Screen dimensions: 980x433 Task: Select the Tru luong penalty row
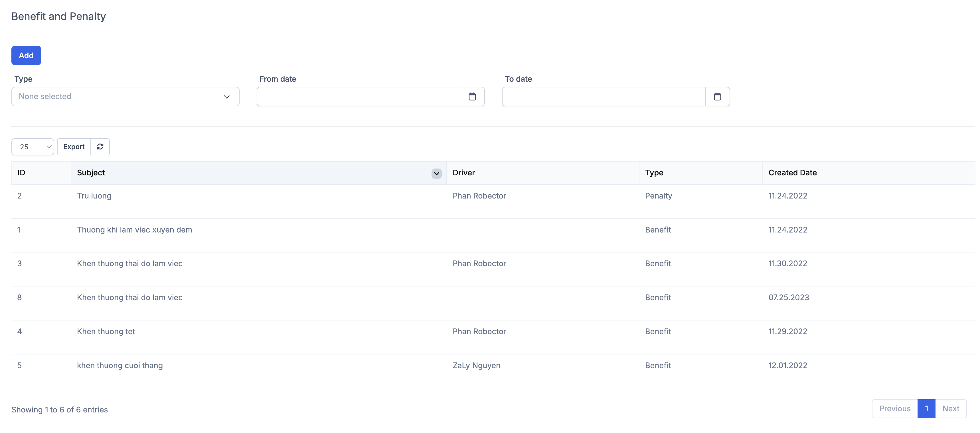coord(94,196)
